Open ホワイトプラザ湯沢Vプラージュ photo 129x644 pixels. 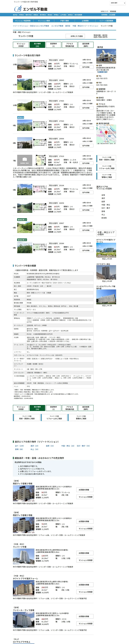point(106,250)
